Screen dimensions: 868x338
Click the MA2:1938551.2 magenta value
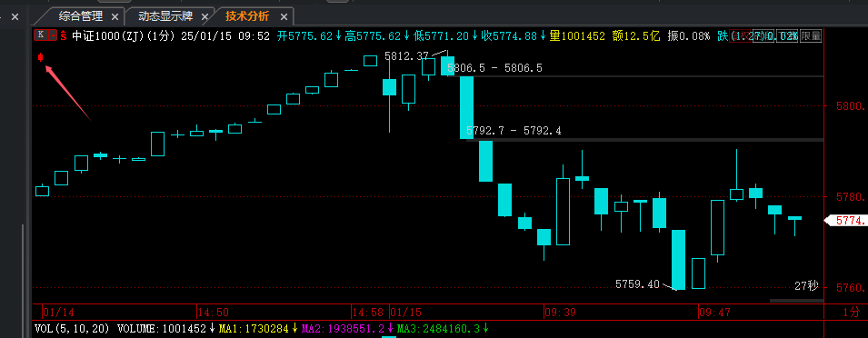343,329
